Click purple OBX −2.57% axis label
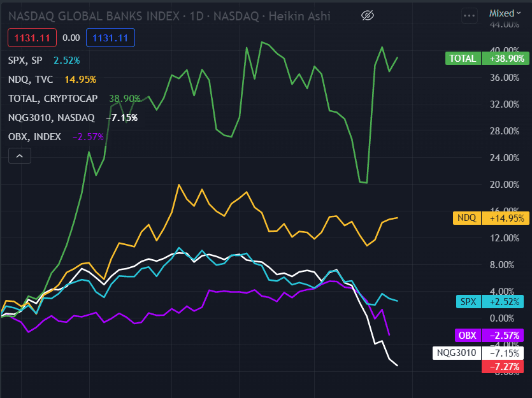The width and height of the screenshot is (532, 398). click(489, 336)
